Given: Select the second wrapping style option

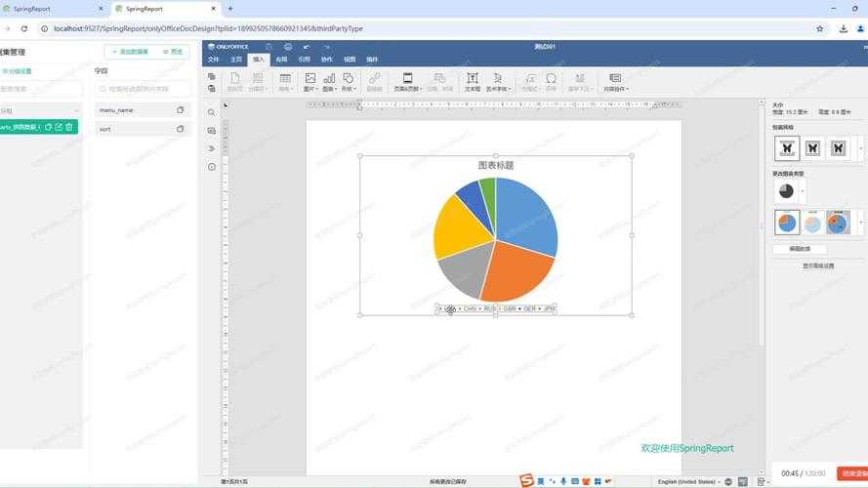Looking at the screenshot, I should point(812,148).
